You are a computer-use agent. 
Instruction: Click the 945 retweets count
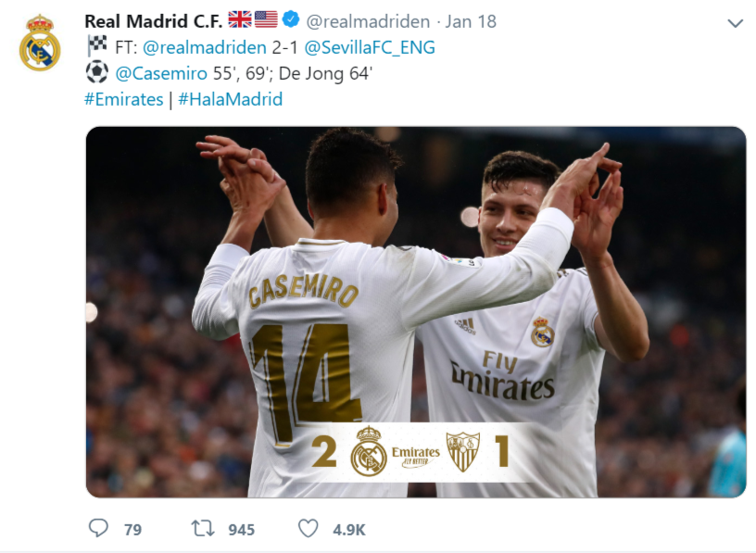[242, 529]
